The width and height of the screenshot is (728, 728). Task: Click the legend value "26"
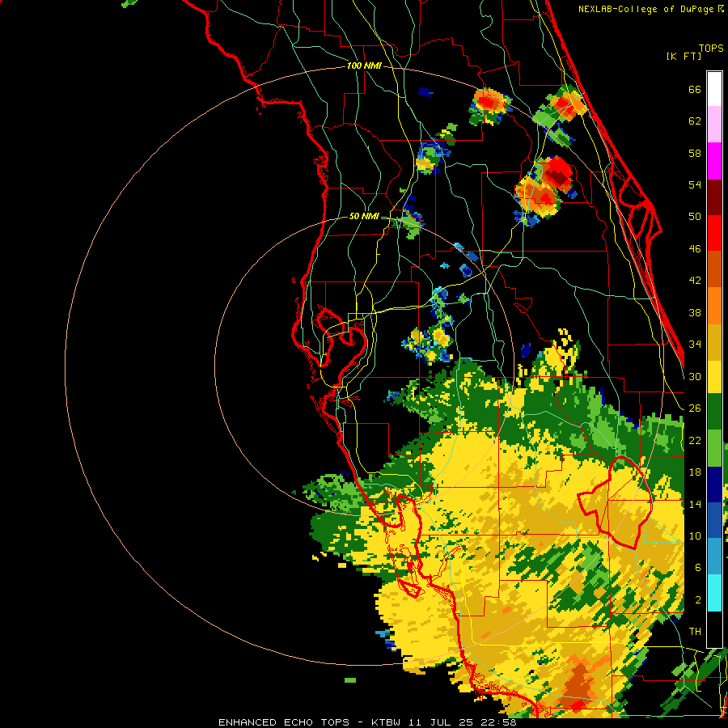pyautogui.click(x=695, y=408)
